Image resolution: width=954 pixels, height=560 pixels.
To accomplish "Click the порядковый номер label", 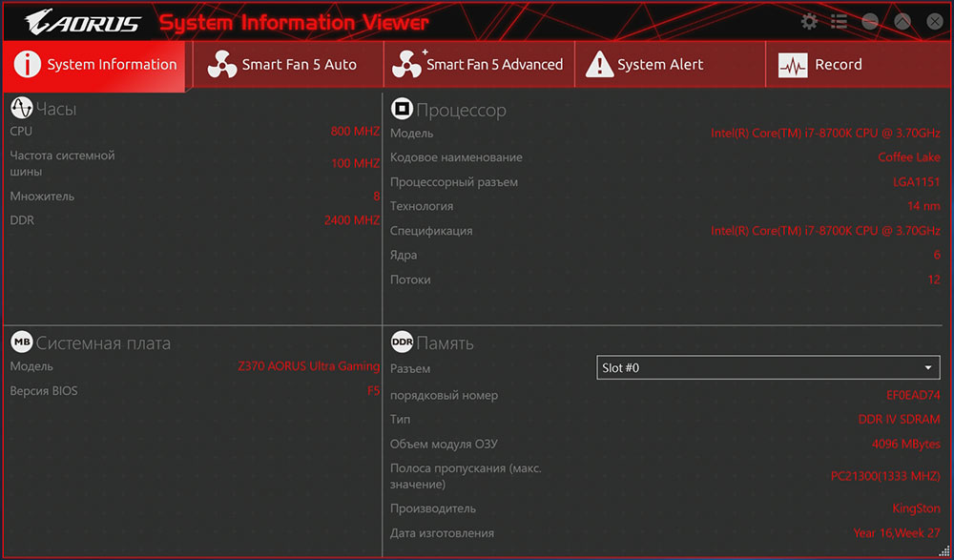I will (x=444, y=395).
